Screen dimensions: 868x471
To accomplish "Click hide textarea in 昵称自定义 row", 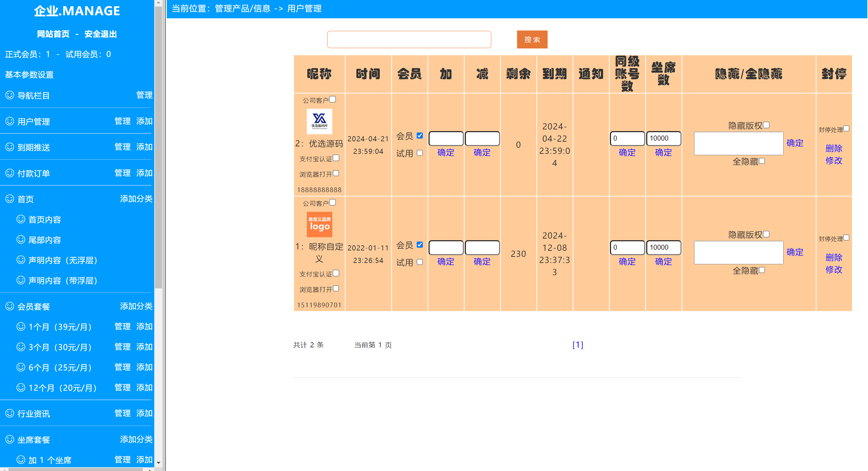I will click(739, 252).
